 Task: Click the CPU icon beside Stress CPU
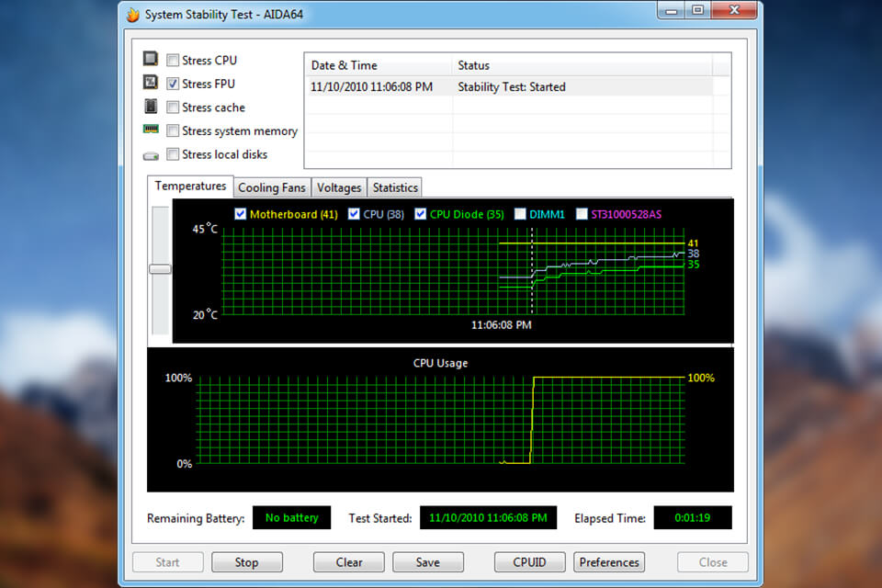pos(151,59)
